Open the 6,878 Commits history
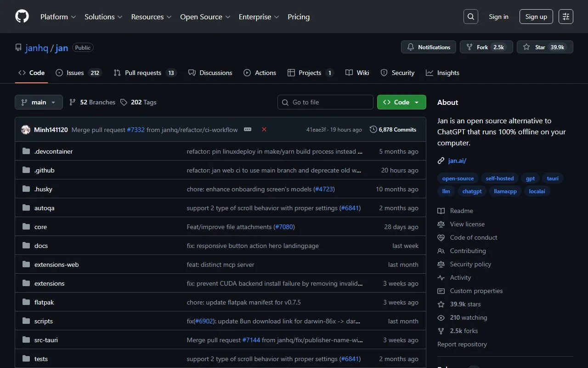The image size is (588, 368). 393,130
